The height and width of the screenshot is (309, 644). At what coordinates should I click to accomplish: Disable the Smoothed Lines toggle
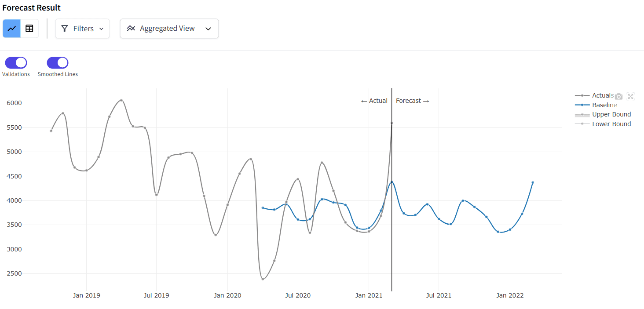[x=58, y=63]
